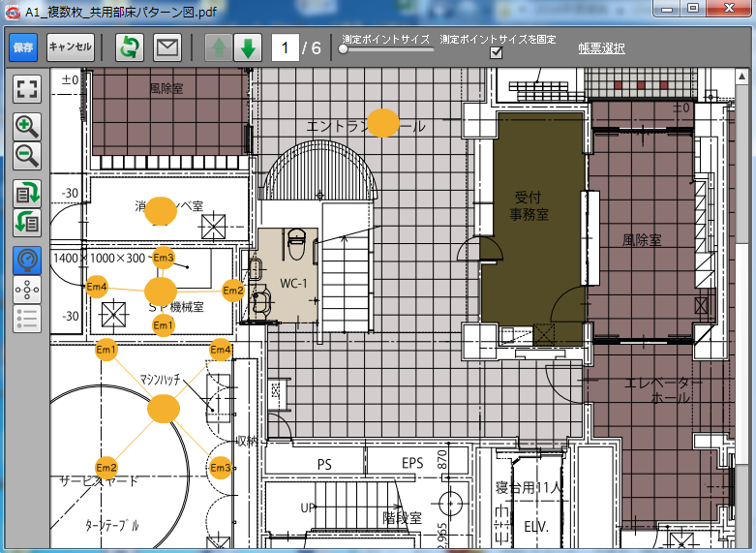Open the bulleted list view icon
756x553 pixels.
(x=27, y=318)
